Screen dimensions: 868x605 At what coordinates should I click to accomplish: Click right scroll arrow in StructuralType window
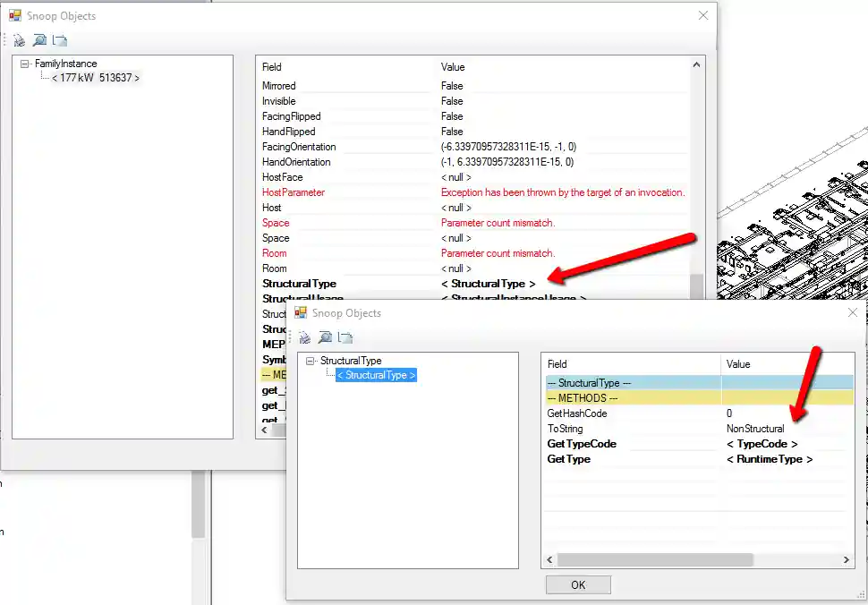pyautogui.click(x=847, y=560)
